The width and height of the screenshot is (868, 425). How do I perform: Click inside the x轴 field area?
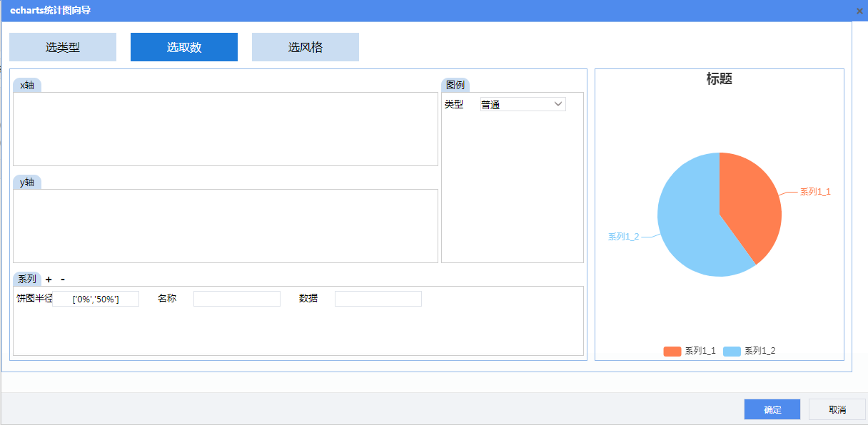226,129
